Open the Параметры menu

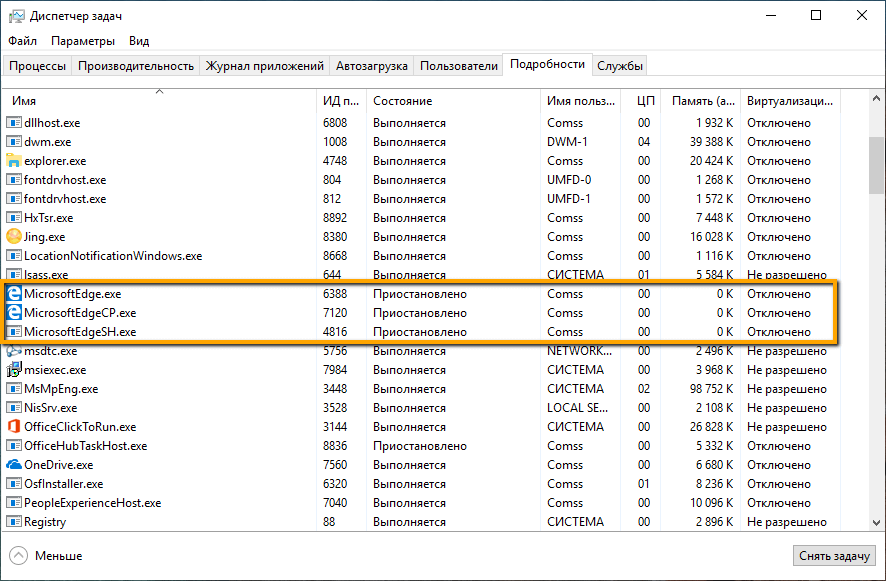click(82, 40)
